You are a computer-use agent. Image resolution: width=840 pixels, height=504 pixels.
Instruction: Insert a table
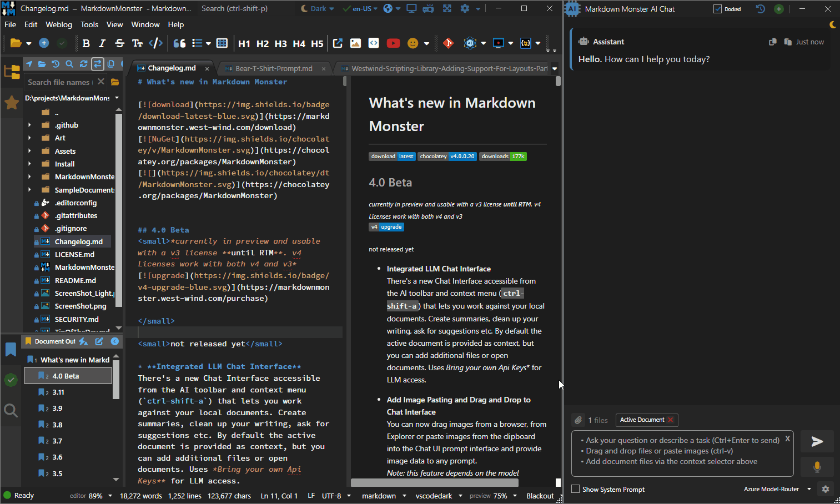(222, 43)
